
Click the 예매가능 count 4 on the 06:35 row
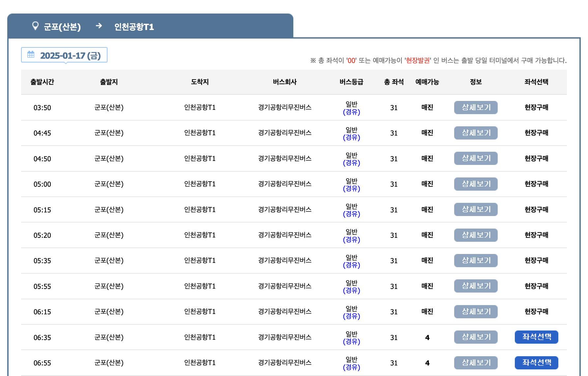[427, 337]
